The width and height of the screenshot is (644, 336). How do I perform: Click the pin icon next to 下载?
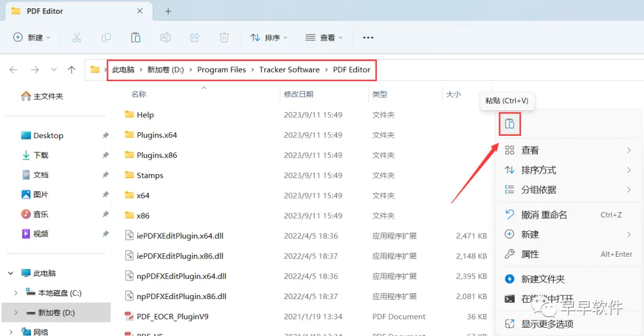click(105, 155)
